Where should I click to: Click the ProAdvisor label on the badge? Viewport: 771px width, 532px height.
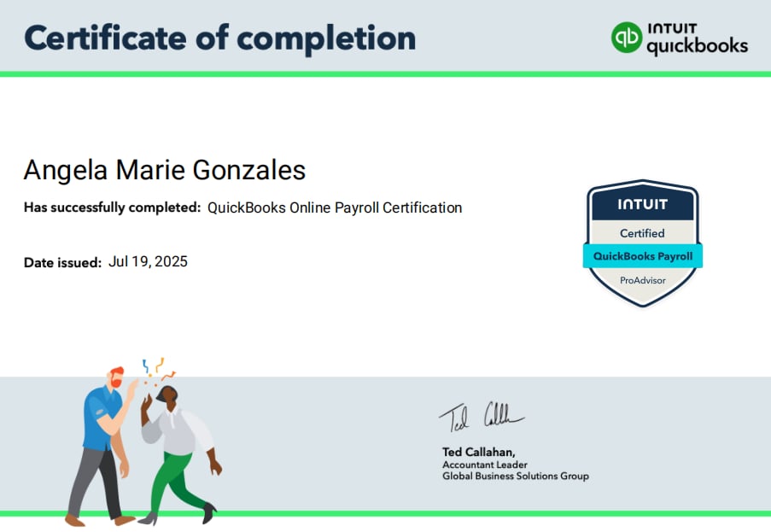642,280
